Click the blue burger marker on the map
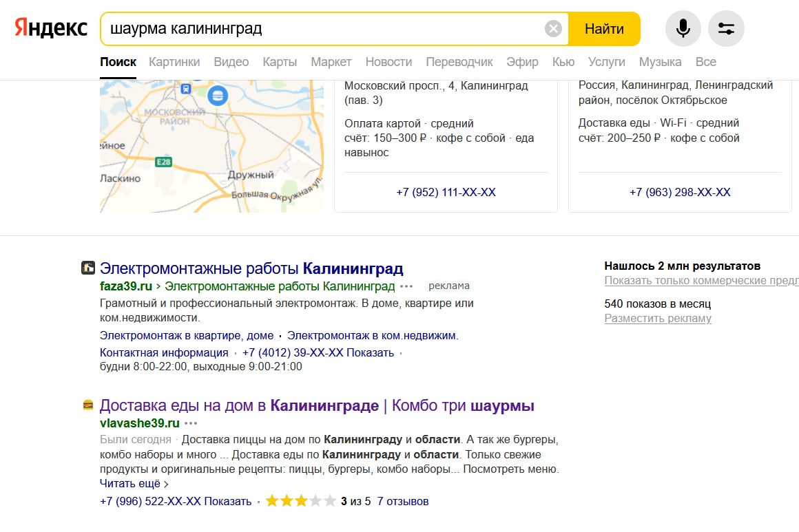Image resolution: width=799 pixels, height=532 pixels. 218,95
